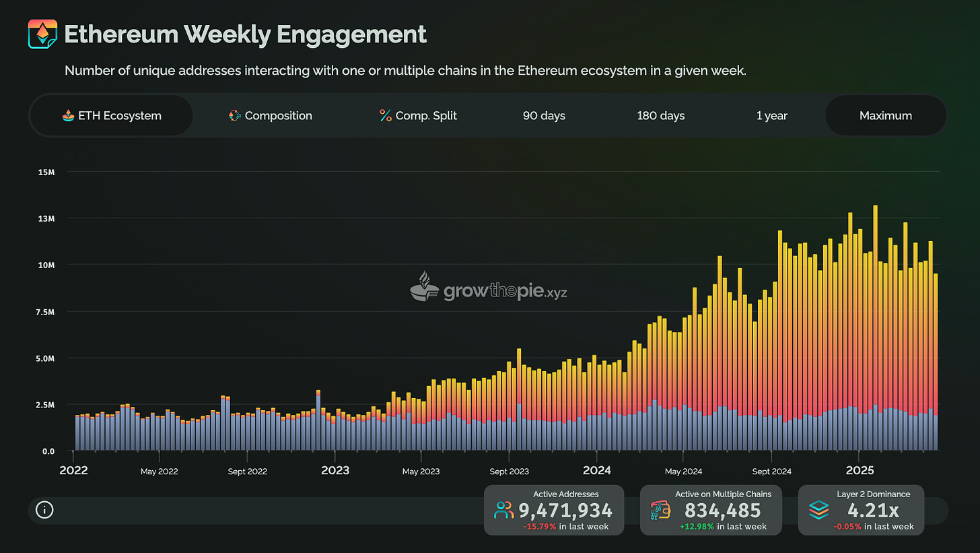
Task: Click the 0.0 y-axis label
Action: [47, 451]
